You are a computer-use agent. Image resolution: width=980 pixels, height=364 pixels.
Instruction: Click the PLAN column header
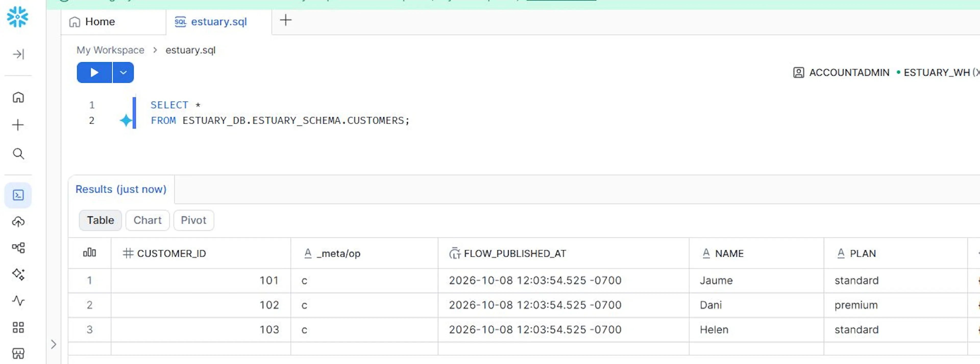896,253
